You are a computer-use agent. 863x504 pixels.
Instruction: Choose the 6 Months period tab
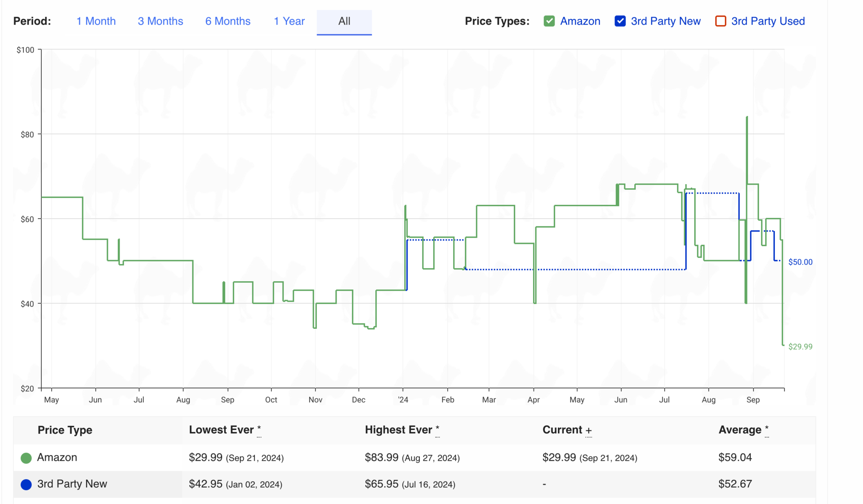228,21
